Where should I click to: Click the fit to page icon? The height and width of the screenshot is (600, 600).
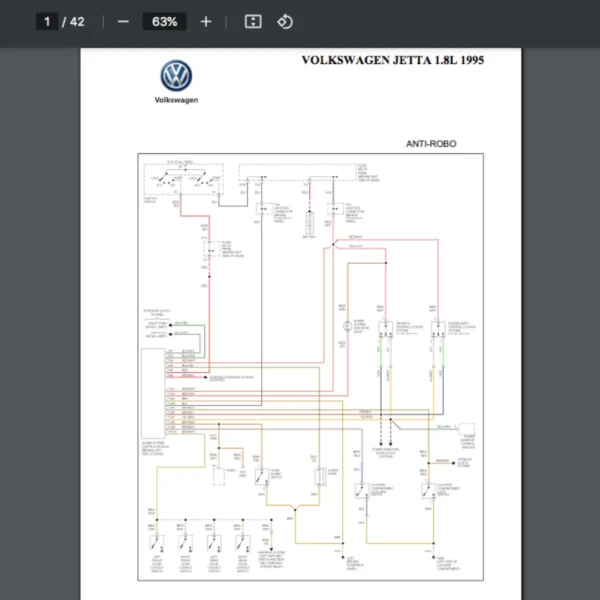click(253, 21)
